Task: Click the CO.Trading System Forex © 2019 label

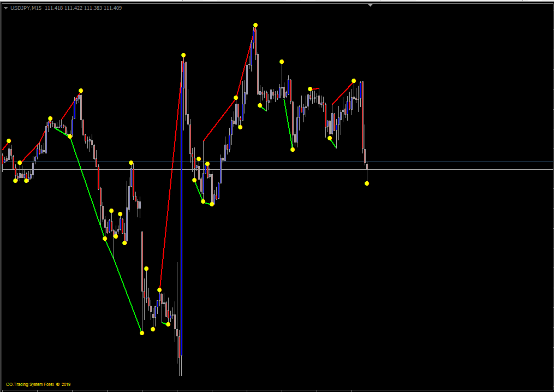Action: (39, 384)
